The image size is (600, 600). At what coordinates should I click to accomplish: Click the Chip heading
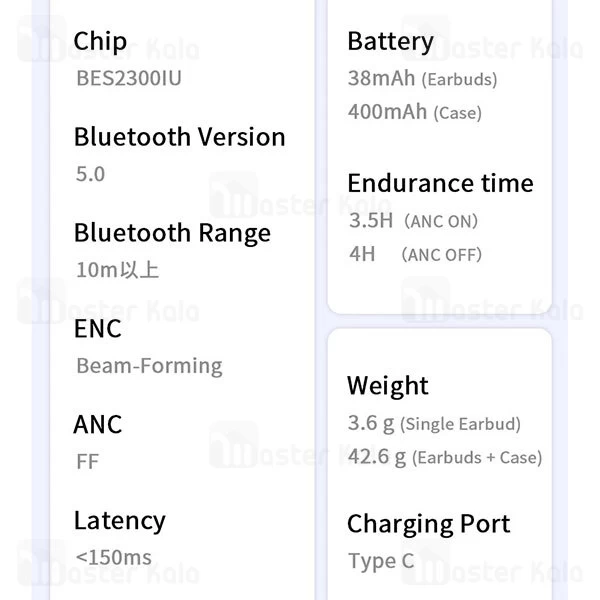[x=100, y=41]
